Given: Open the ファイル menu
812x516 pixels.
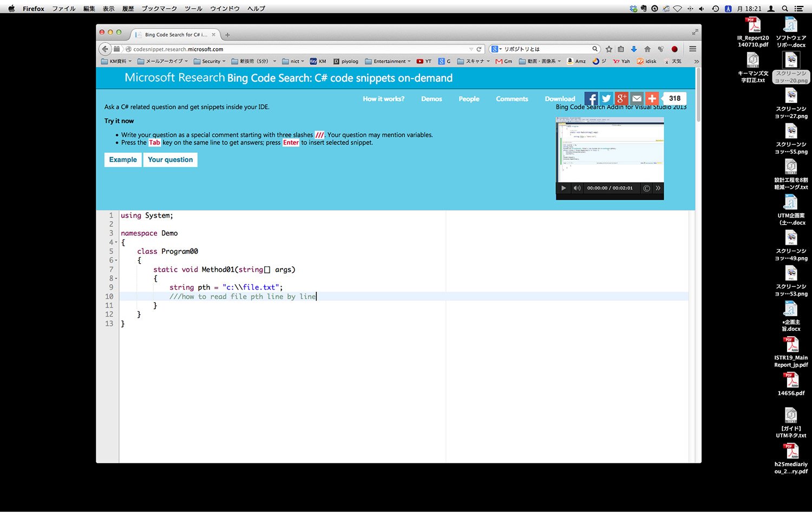Looking at the screenshot, I should pos(64,9).
